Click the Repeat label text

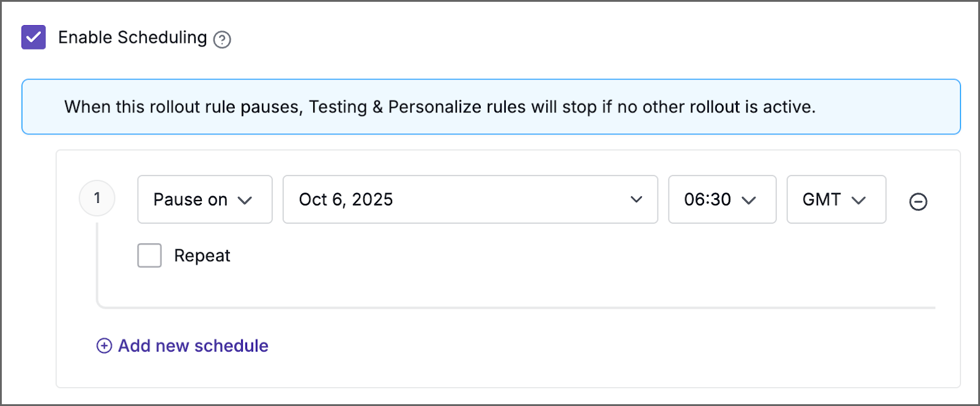(x=202, y=255)
